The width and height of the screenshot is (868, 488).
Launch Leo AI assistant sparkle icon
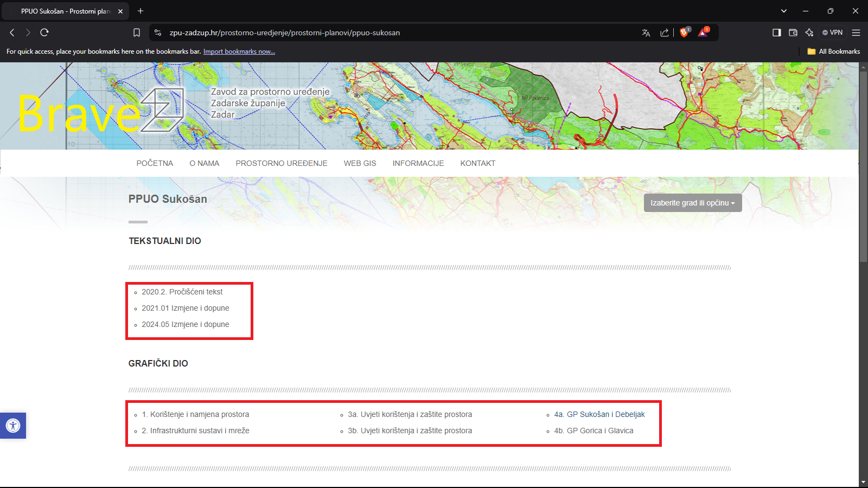[x=809, y=33]
